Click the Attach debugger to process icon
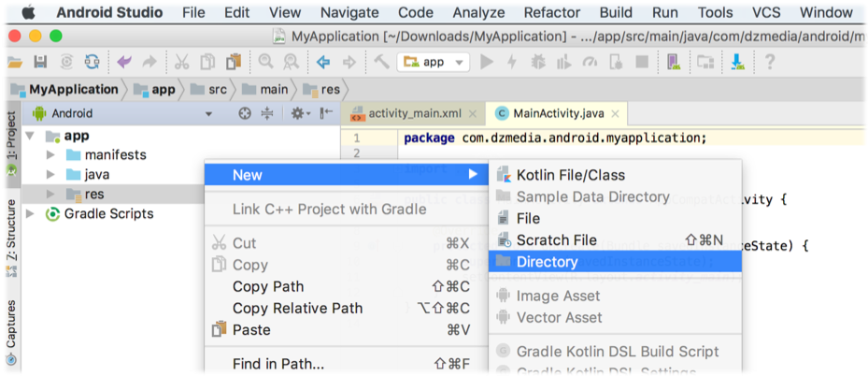Viewport: 868px width, 376px height. tap(616, 62)
